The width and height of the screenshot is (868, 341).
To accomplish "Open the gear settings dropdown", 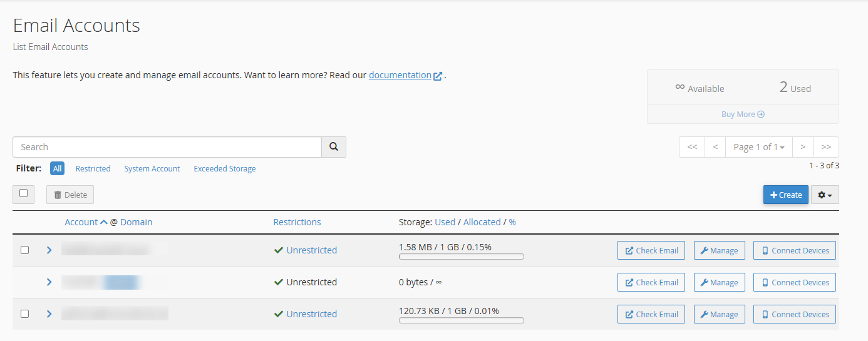I will (x=825, y=195).
